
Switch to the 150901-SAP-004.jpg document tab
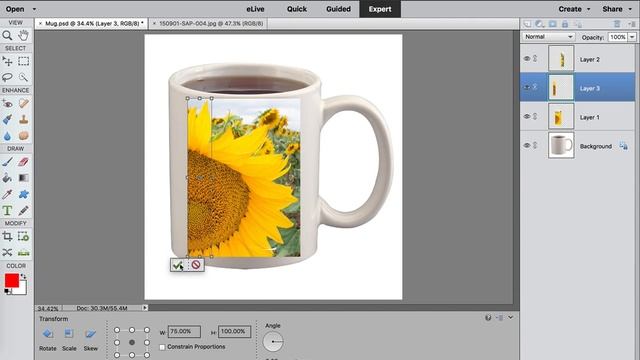point(208,24)
